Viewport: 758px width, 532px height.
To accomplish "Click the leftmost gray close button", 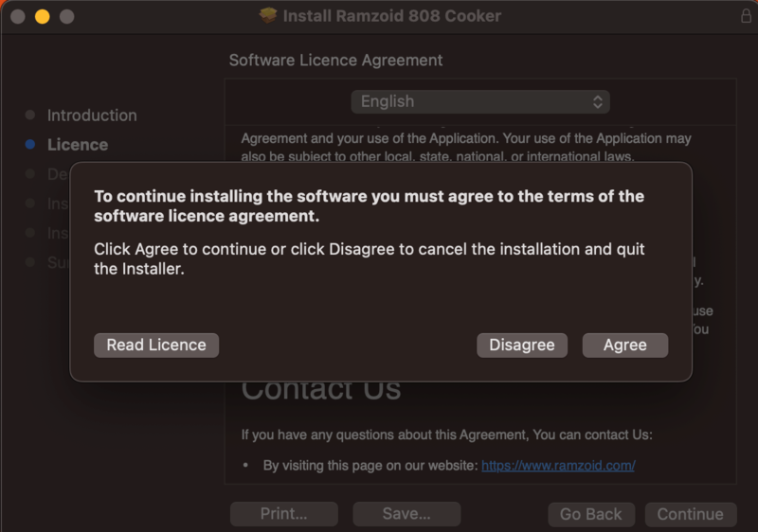I will click(17, 16).
